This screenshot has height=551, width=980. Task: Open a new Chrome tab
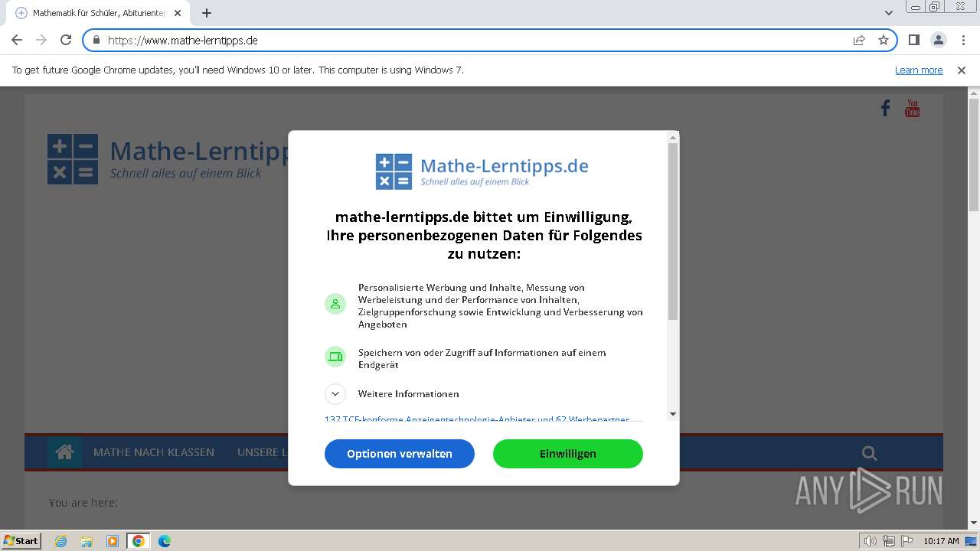pyautogui.click(x=207, y=13)
